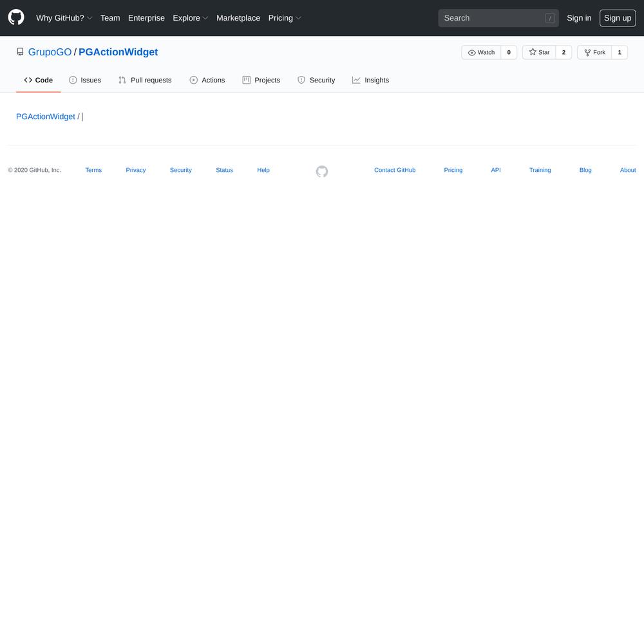The height and width of the screenshot is (644, 644).
Task: Open the Actions tab
Action: pyautogui.click(x=207, y=80)
